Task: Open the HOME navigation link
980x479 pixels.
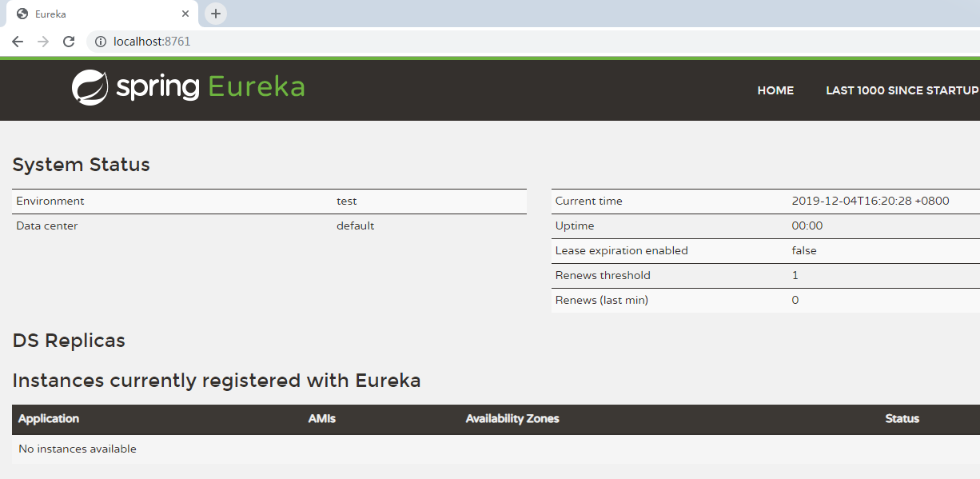Action: [x=775, y=90]
